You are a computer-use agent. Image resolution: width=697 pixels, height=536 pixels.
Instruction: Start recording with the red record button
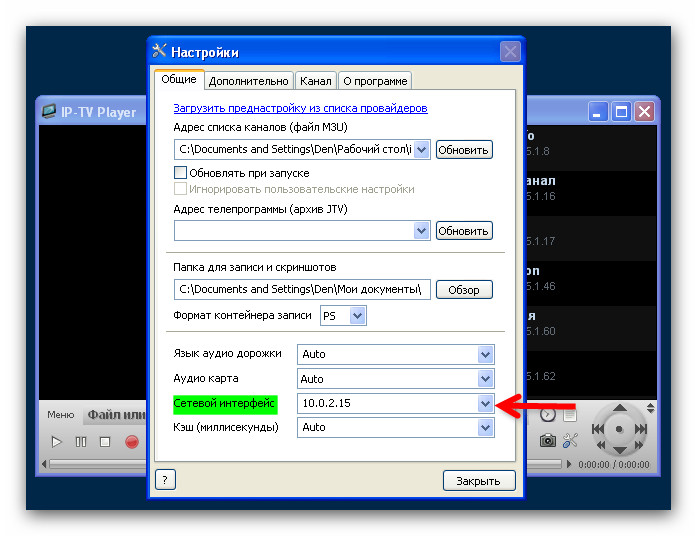coord(132,442)
